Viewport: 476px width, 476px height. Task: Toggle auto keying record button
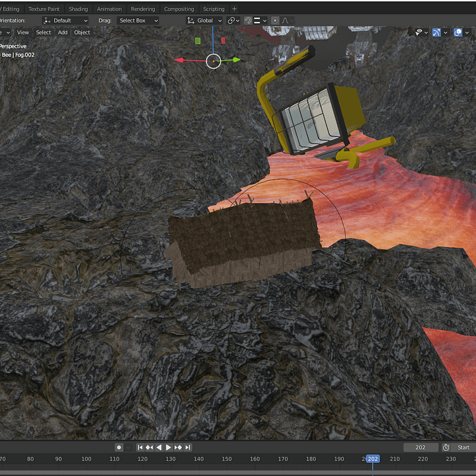click(119, 447)
